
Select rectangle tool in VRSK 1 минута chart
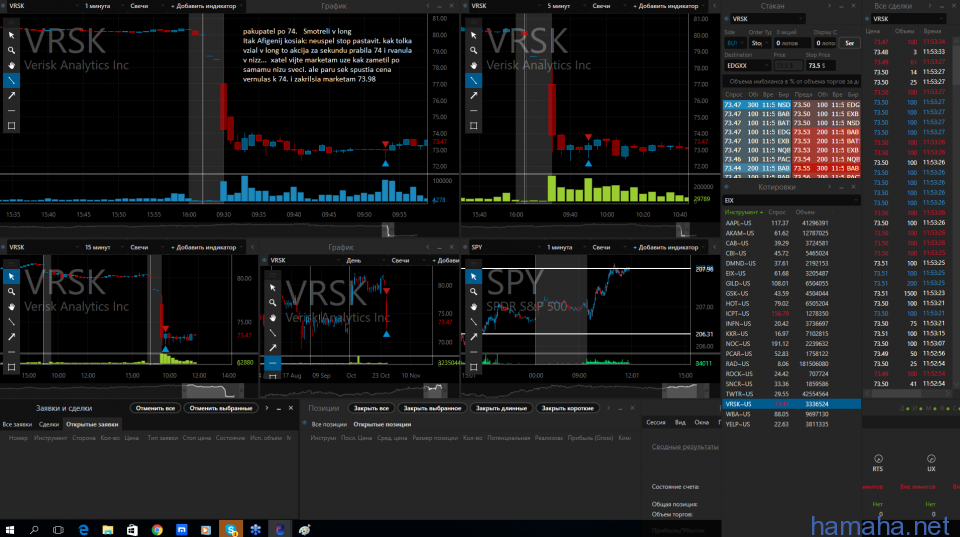coord(12,126)
